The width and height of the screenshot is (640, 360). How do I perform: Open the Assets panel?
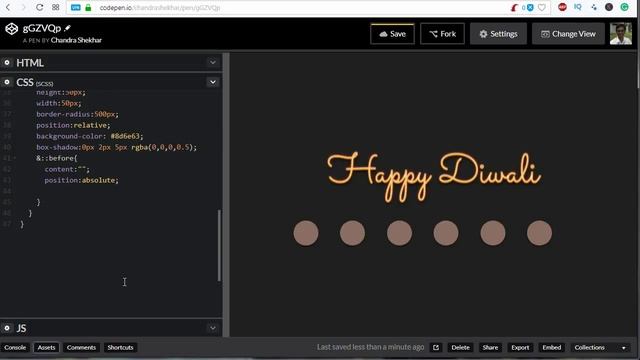(46, 347)
